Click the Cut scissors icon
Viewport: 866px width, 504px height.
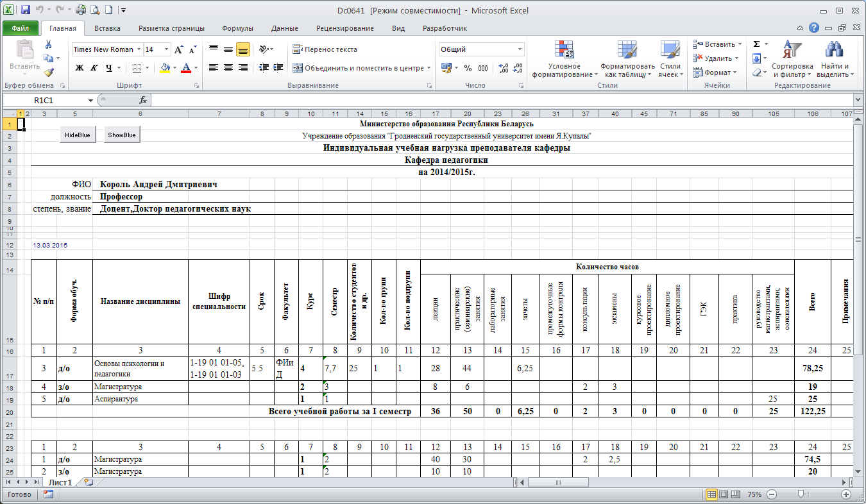click(x=48, y=44)
